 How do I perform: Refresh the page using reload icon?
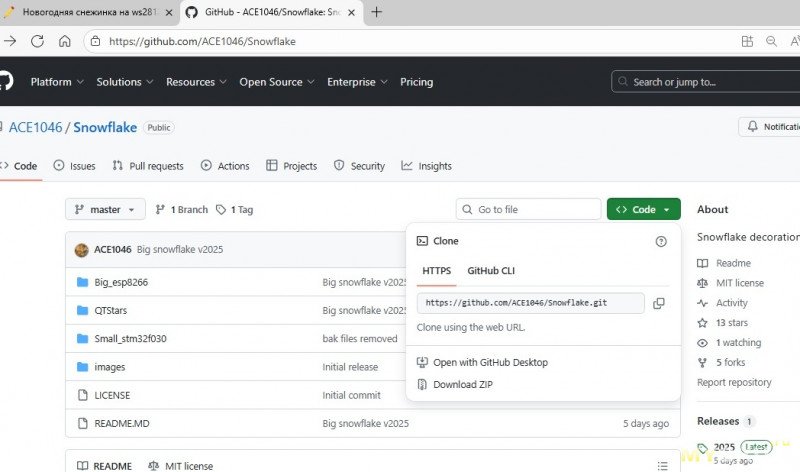click(37, 42)
